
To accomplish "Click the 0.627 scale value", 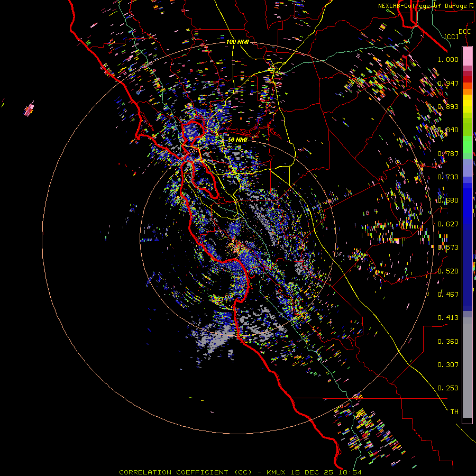I will (448, 224).
